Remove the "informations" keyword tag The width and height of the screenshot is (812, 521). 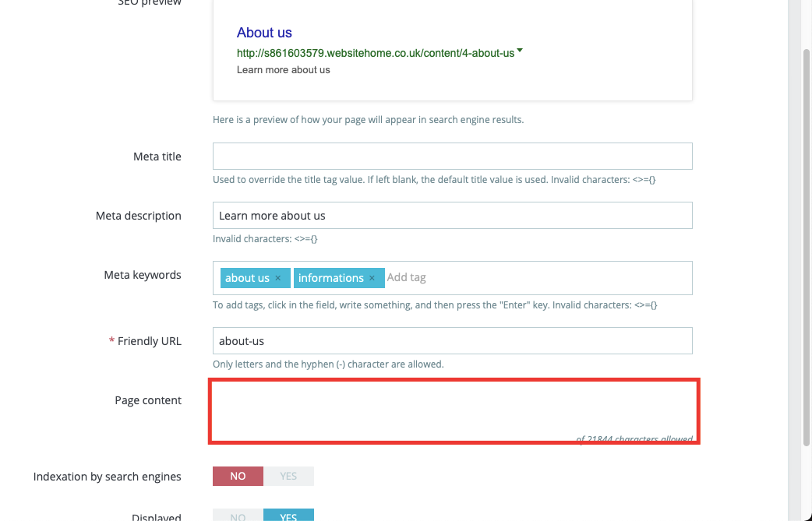[372, 278]
